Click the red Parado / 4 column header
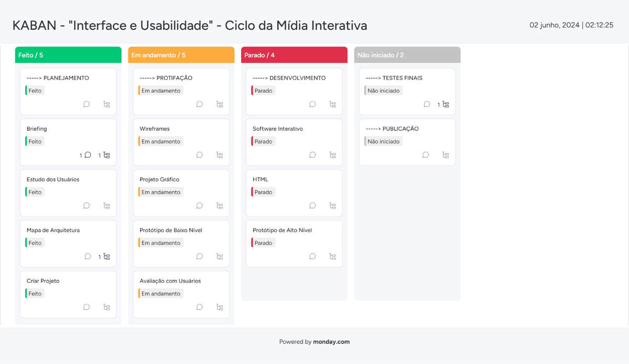This screenshot has height=364, width=629. click(294, 54)
